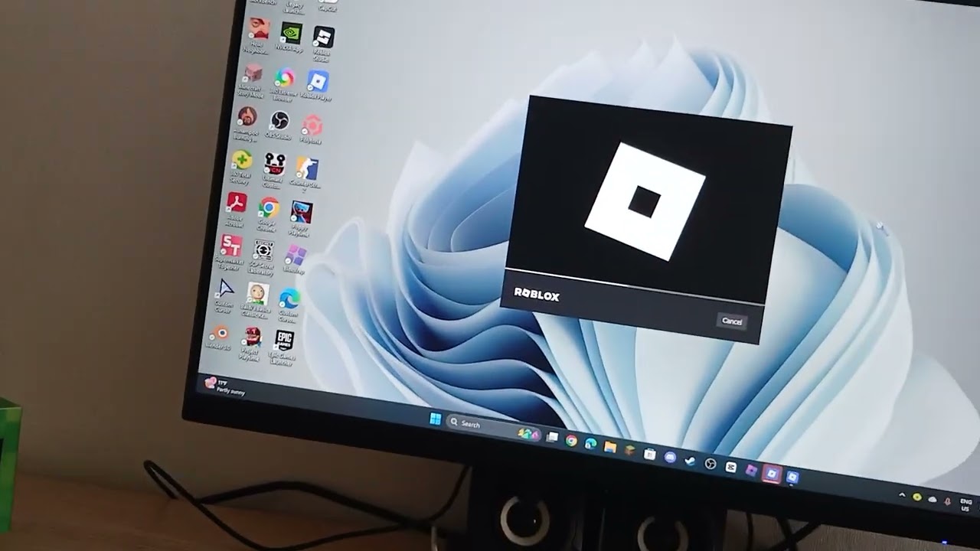980x551 pixels.
Task: Select the highlighted Roblox taskbar icon
Action: (x=772, y=474)
